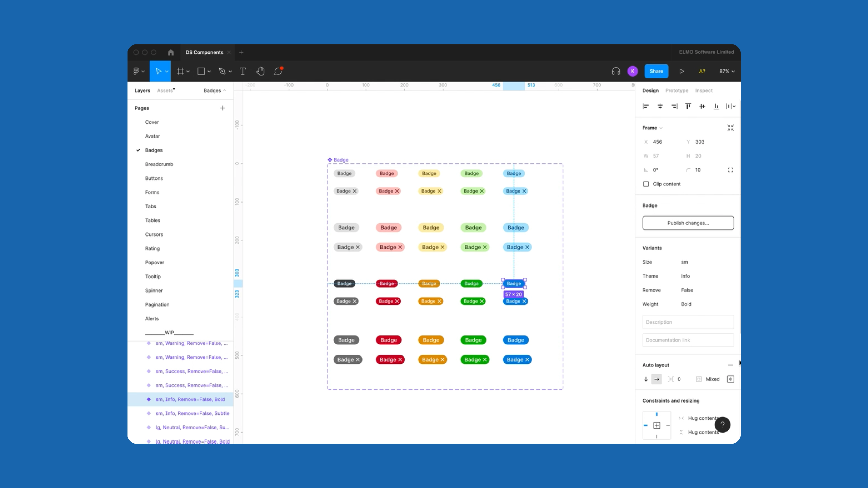Click the X position field 456
868x488 pixels.
657,142
